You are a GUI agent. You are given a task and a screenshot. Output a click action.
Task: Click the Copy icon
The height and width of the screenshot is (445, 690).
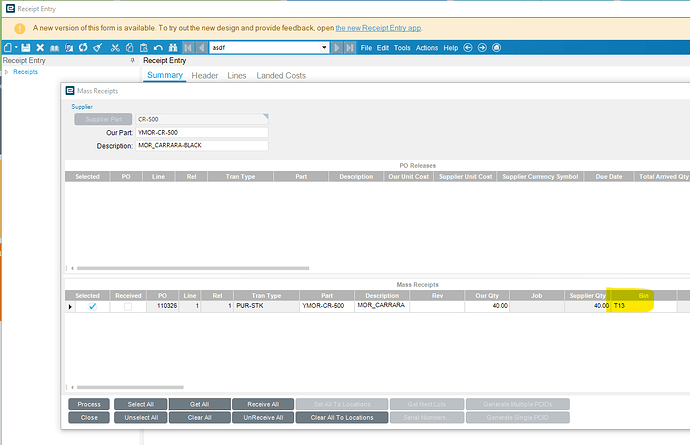tap(129, 48)
